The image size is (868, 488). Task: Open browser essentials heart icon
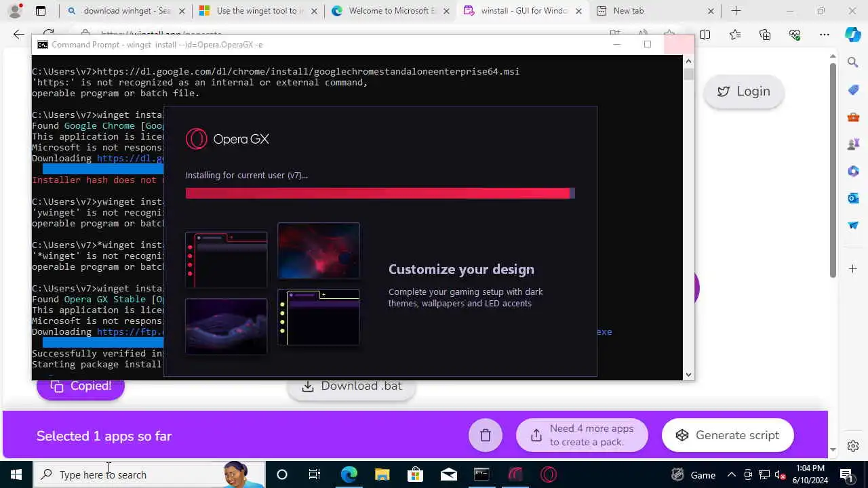click(x=795, y=35)
